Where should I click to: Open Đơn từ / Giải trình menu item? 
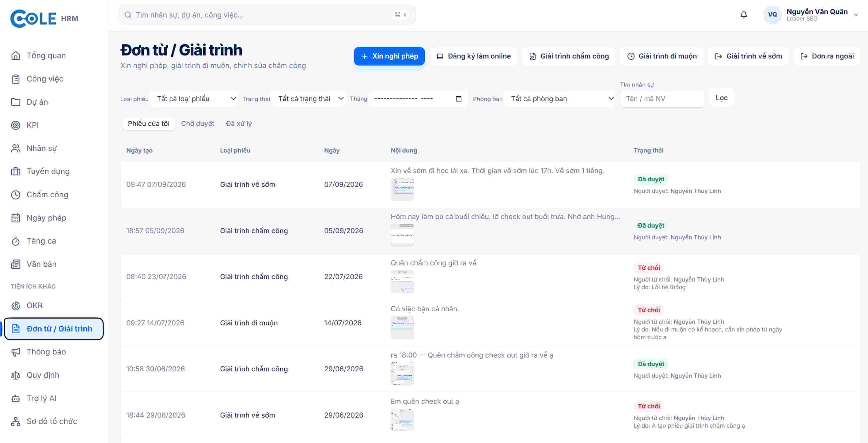pos(54,329)
